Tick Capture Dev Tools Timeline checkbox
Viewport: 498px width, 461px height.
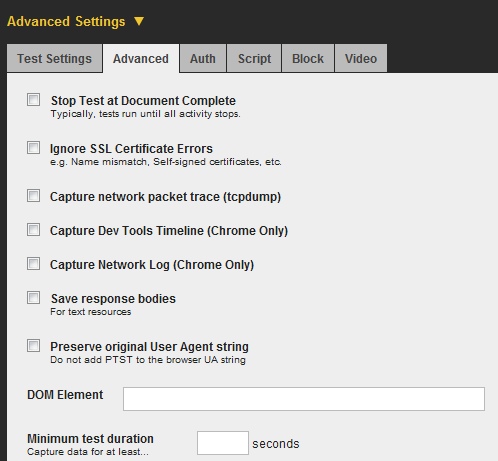(33, 230)
